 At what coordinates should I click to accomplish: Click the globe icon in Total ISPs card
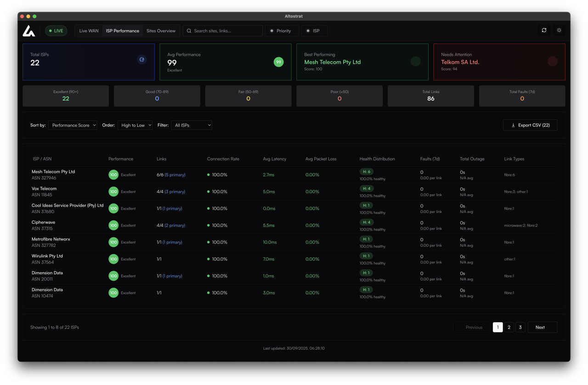click(x=142, y=60)
